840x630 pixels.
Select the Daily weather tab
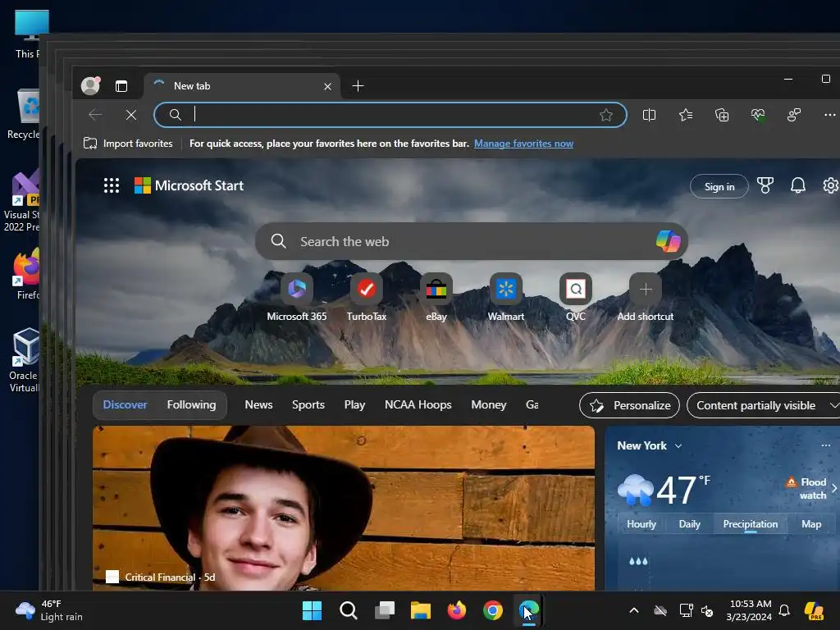click(689, 524)
